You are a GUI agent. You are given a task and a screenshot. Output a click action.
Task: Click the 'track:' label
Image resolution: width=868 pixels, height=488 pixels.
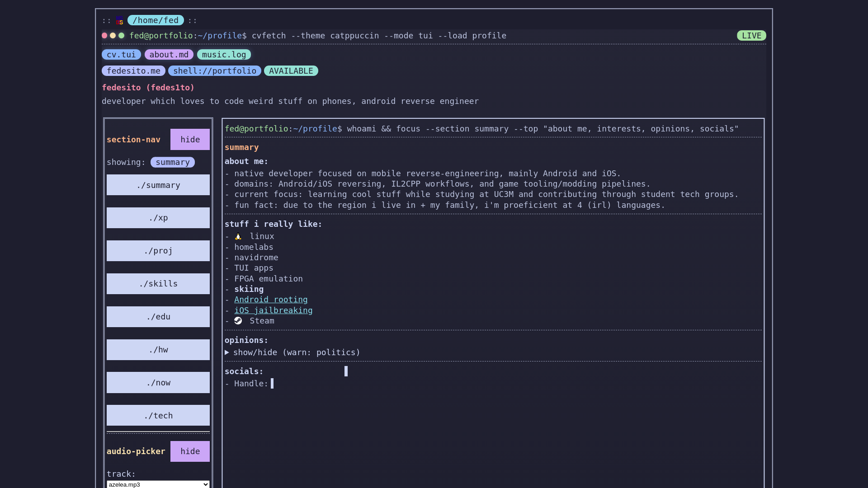121,474
